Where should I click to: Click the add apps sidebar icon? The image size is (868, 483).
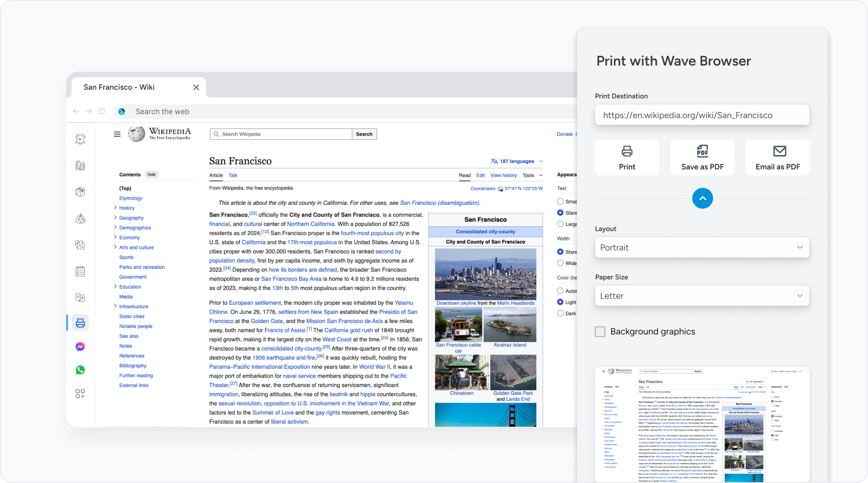click(80, 394)
